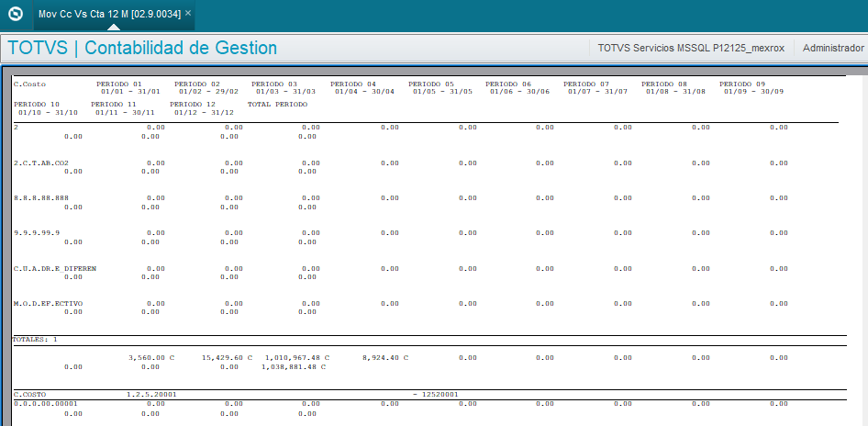Click the 01/02 - 29/02 date range

[x=208, y=92]
